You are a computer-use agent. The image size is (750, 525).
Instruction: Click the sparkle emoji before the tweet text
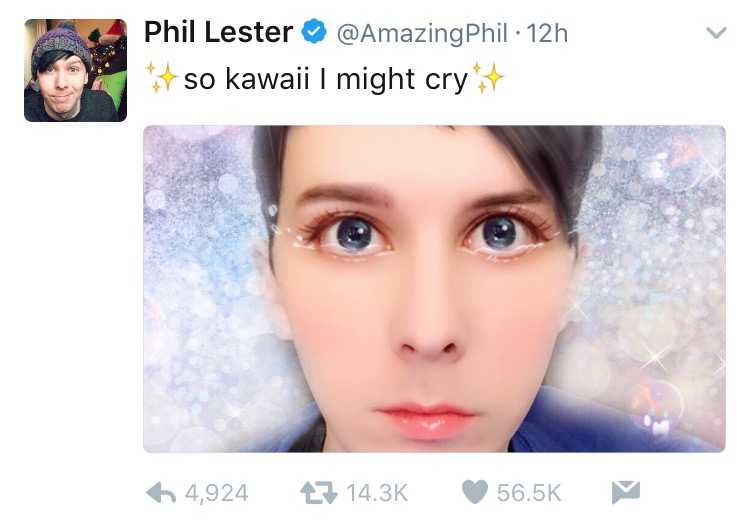pos(161,79)
